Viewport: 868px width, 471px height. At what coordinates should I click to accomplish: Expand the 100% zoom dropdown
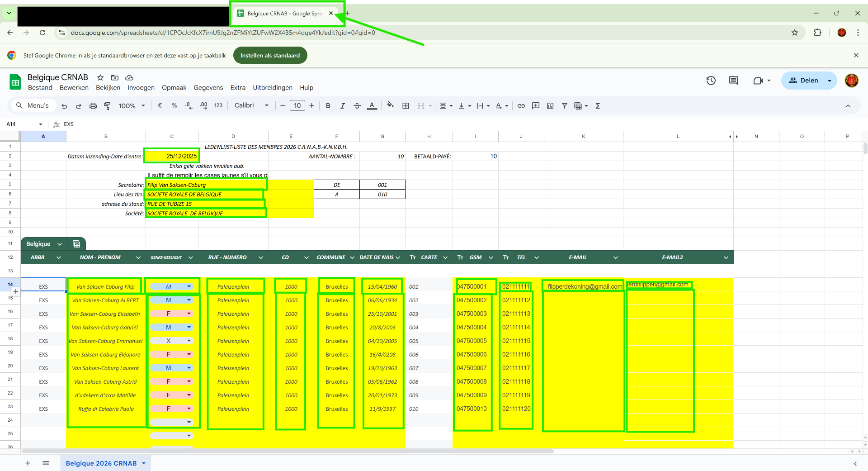point(132,106)
